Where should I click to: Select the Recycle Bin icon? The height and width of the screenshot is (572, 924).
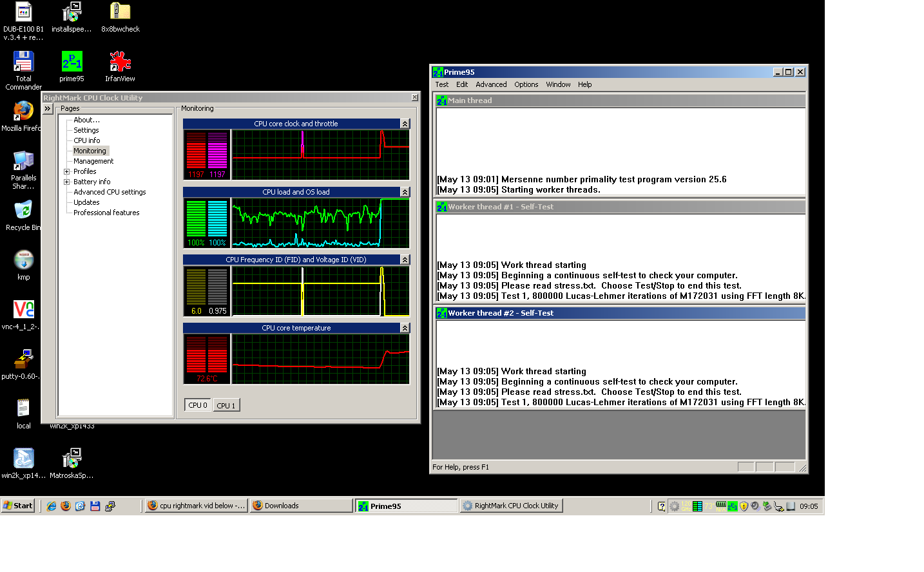23,216
